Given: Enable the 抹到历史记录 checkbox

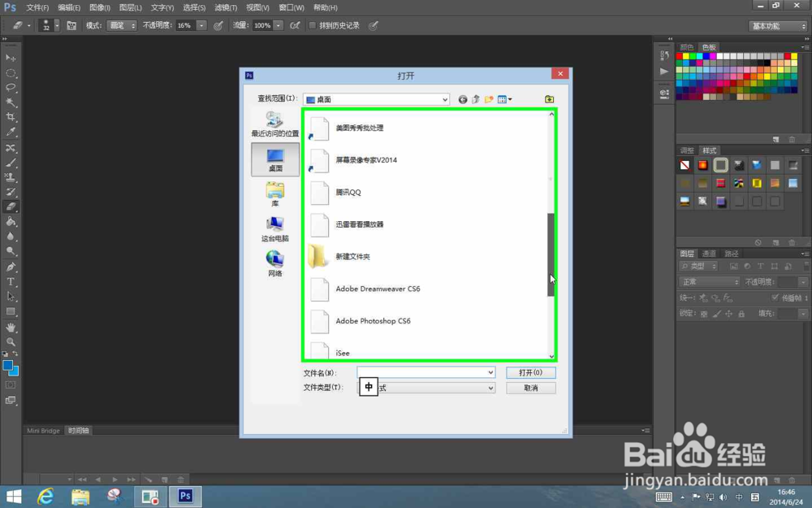Looking at the screenshot, I should pyautogui.click(x=313, y=25).
